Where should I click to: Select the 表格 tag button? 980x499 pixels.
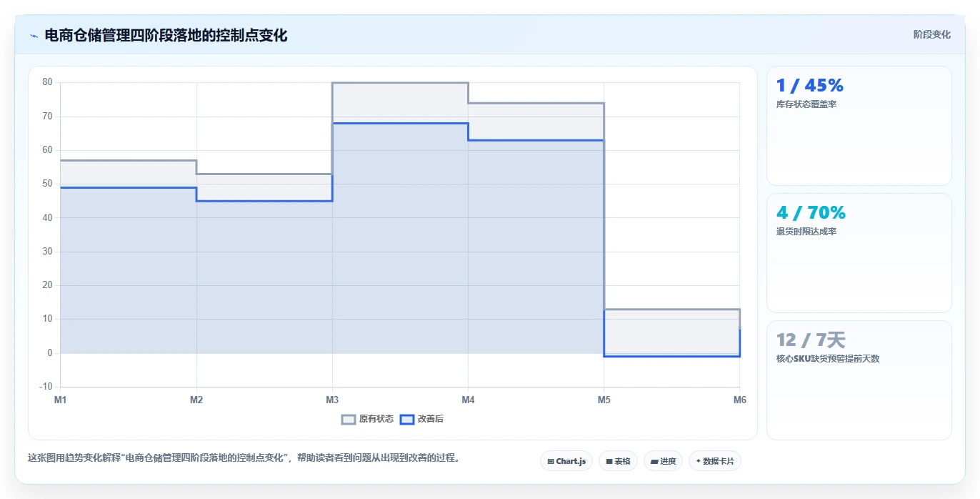click(618, 461)
